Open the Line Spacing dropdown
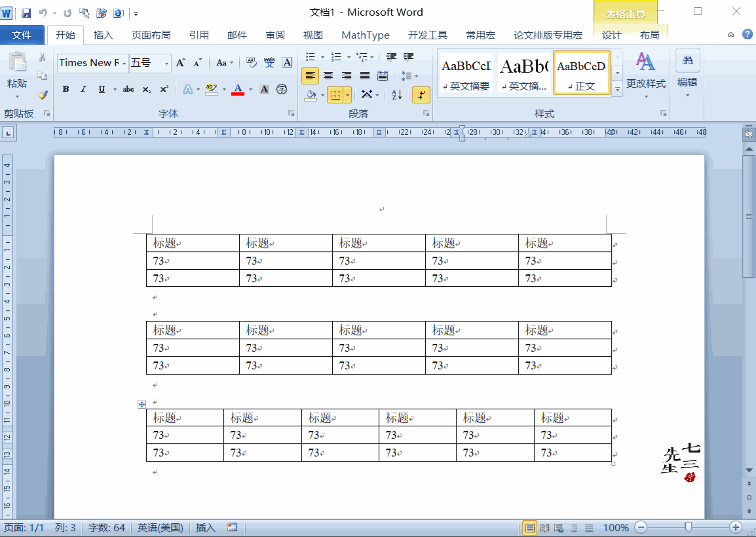The width and height of the screenshot is (756, 537). 409,76
